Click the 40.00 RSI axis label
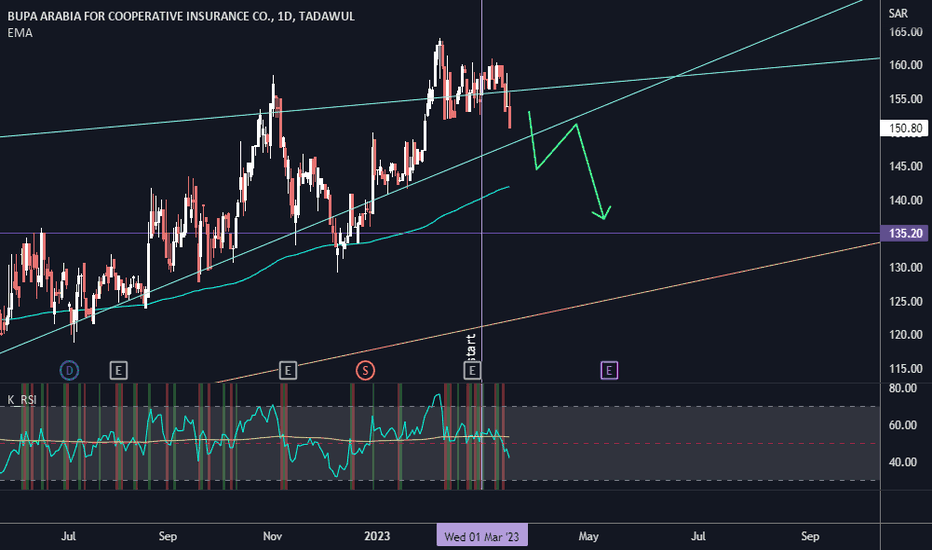This screenshot has height=550, width=932. (x=903, y=461)
